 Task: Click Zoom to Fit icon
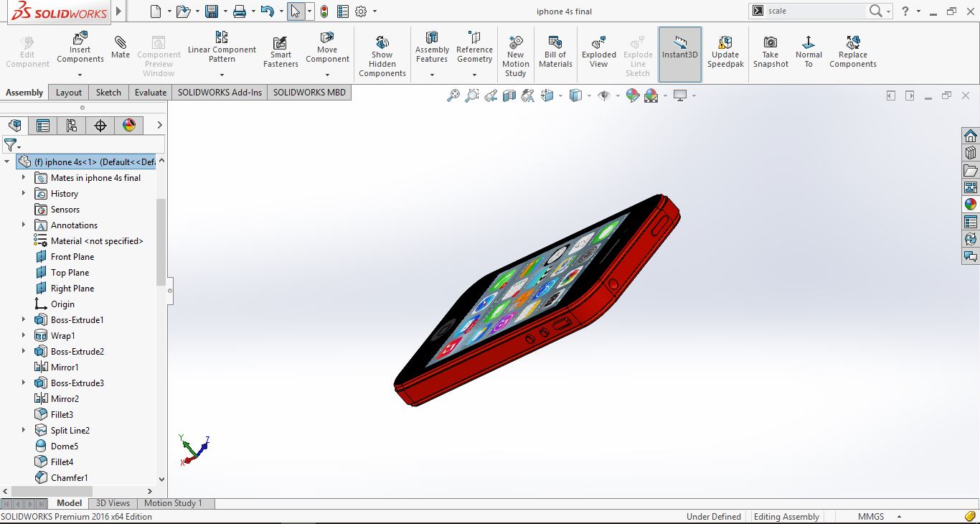[453, 95]
